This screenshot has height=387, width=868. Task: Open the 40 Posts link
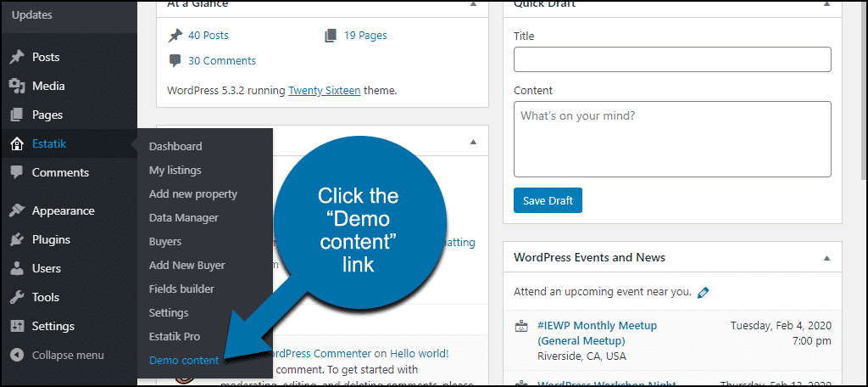(209, 36)
